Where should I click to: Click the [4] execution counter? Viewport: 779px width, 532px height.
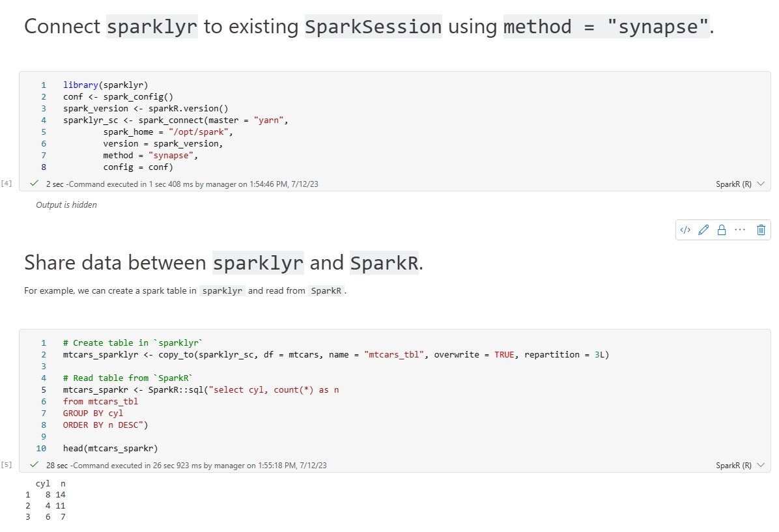[x=7, y=183]
